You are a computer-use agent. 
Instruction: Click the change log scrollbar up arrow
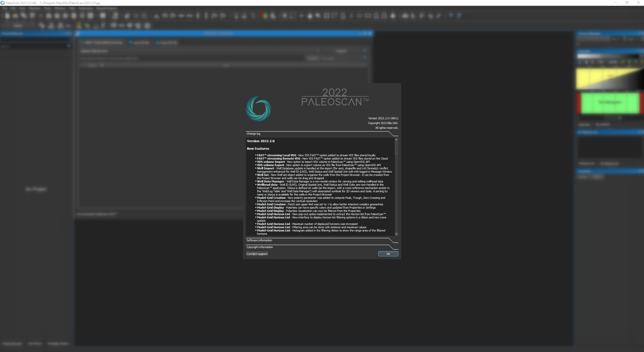pyautogui.click(x=396, y=139)
